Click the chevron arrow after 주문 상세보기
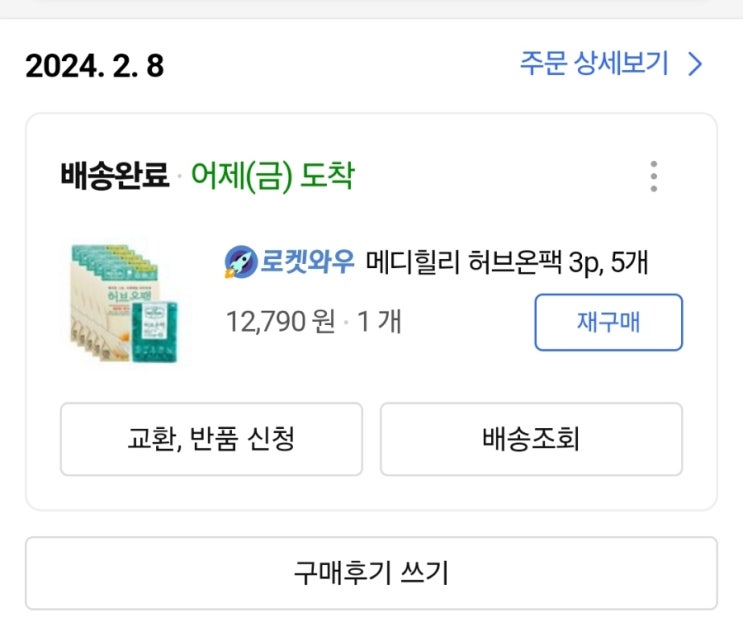The width and height of the screenshot is (743, 622). [696, 65]
